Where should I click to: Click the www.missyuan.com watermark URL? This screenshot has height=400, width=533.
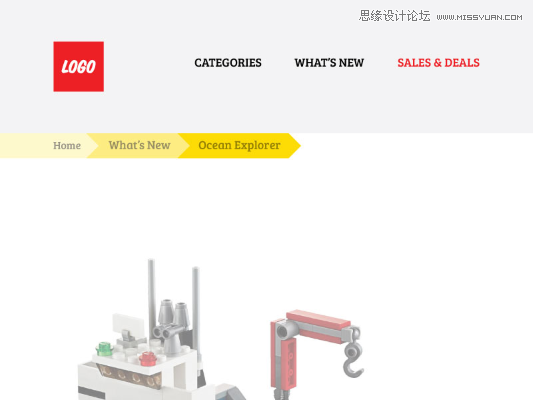(479, 17)
